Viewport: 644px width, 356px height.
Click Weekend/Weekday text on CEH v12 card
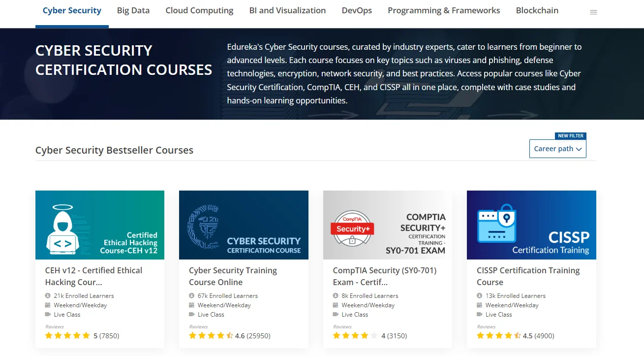click(80, 305)
